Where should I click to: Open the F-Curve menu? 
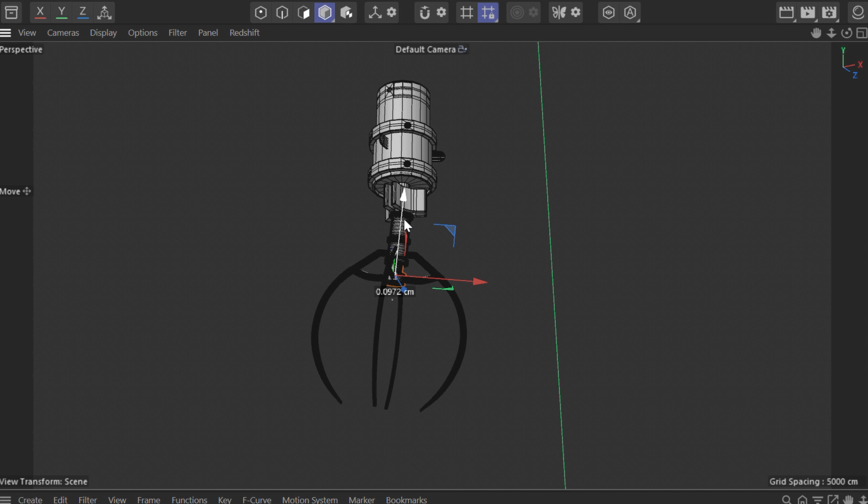coord(257,500)
